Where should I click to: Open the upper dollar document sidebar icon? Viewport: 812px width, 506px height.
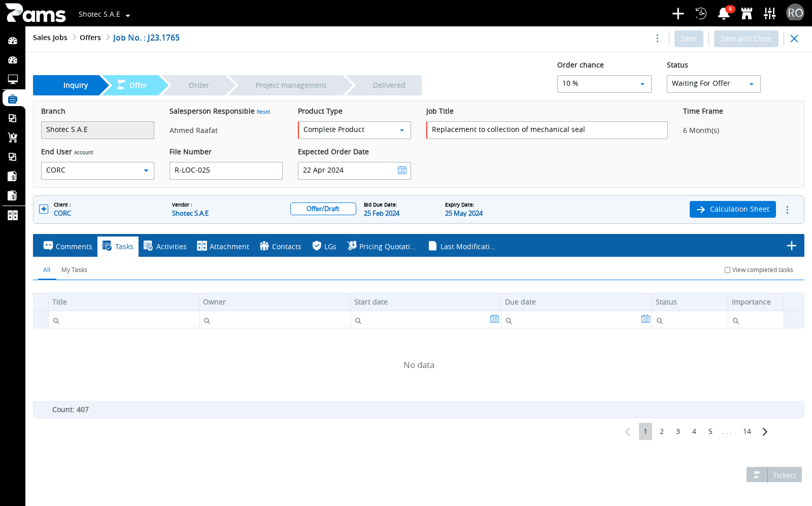tap(13, 176)
